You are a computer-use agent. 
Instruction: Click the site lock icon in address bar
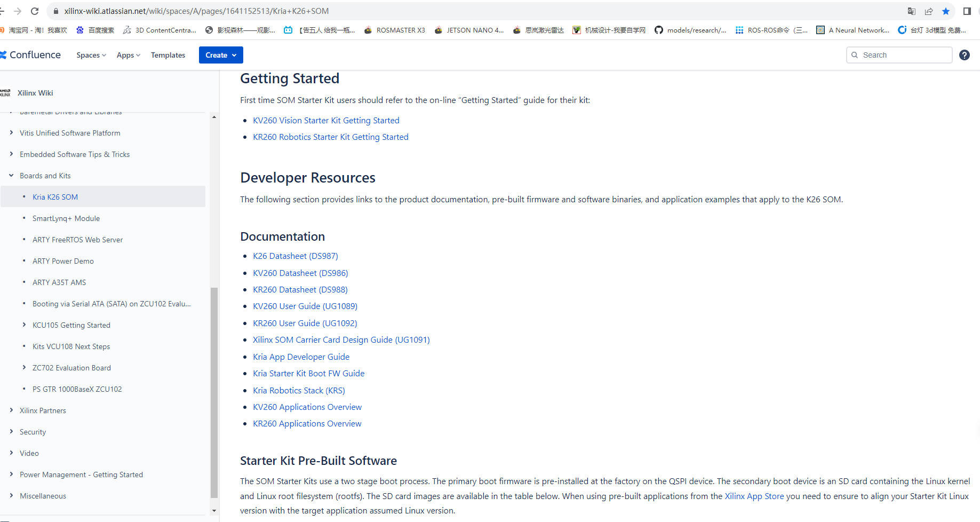[55, 11]
